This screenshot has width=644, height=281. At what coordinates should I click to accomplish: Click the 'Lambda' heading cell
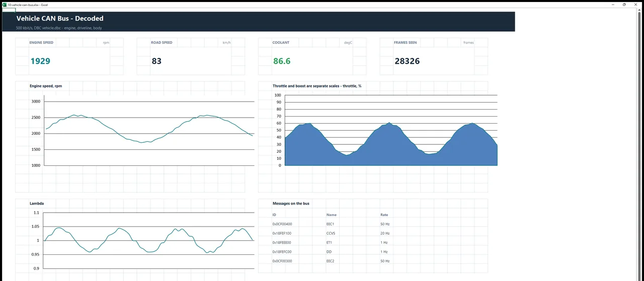coord(37,204)
